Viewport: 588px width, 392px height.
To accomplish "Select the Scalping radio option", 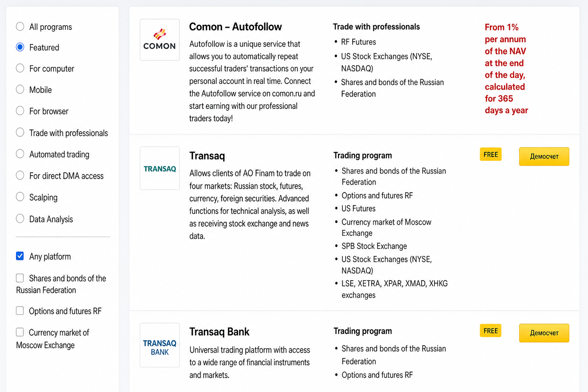I will tap(20, 197).
